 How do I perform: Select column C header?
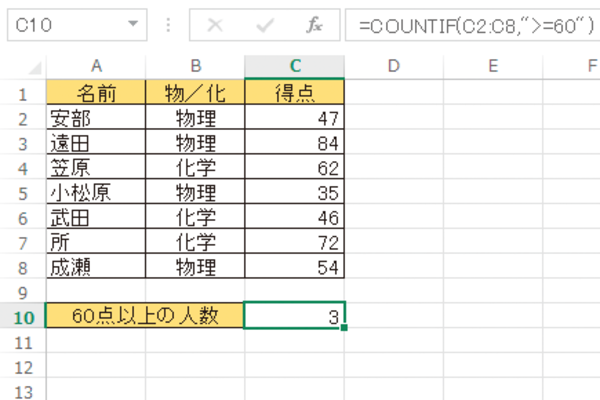[295, 67]
